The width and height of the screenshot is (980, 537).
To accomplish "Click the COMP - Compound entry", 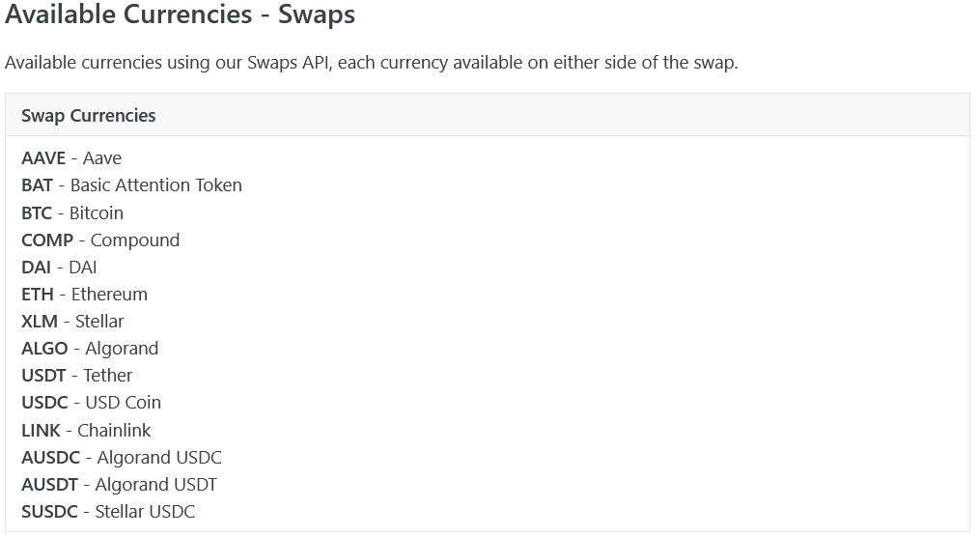I will click(x=100, y=240).
